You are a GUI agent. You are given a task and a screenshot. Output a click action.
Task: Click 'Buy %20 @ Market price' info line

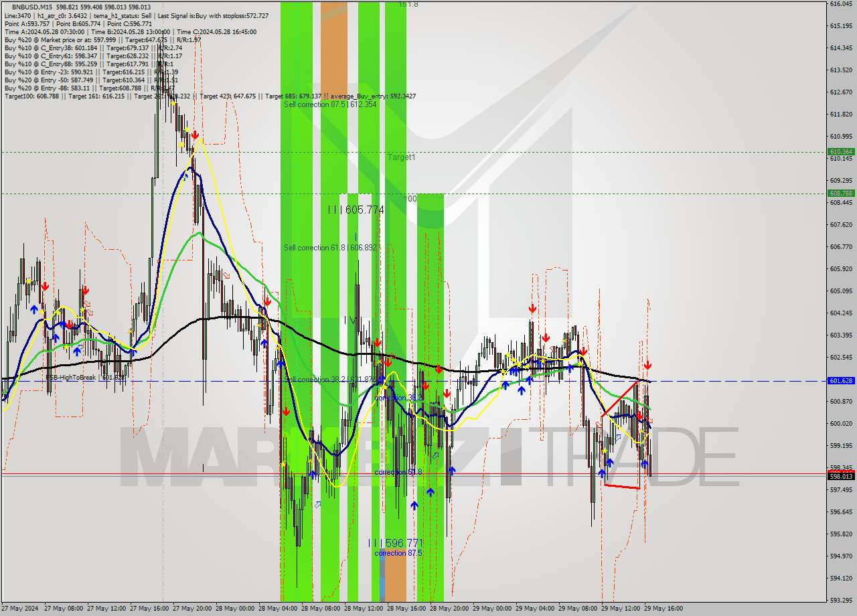(102, 40)
